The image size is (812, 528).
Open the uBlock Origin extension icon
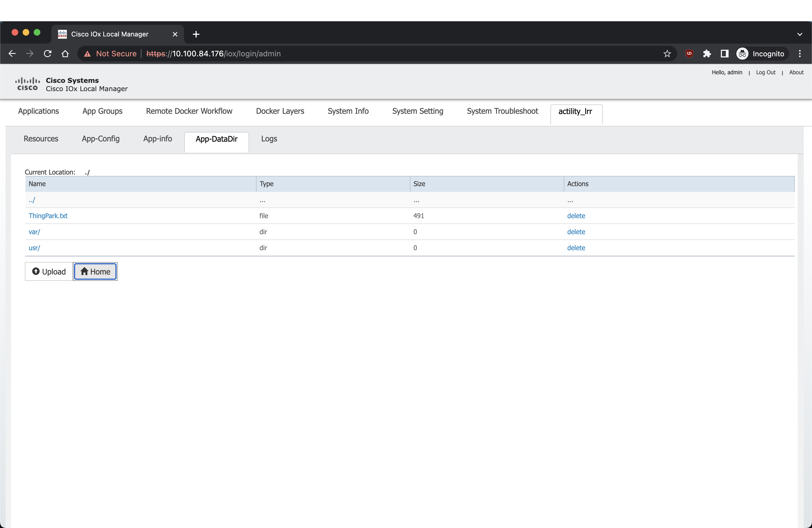pyautogui.click(x=689, y=54)
